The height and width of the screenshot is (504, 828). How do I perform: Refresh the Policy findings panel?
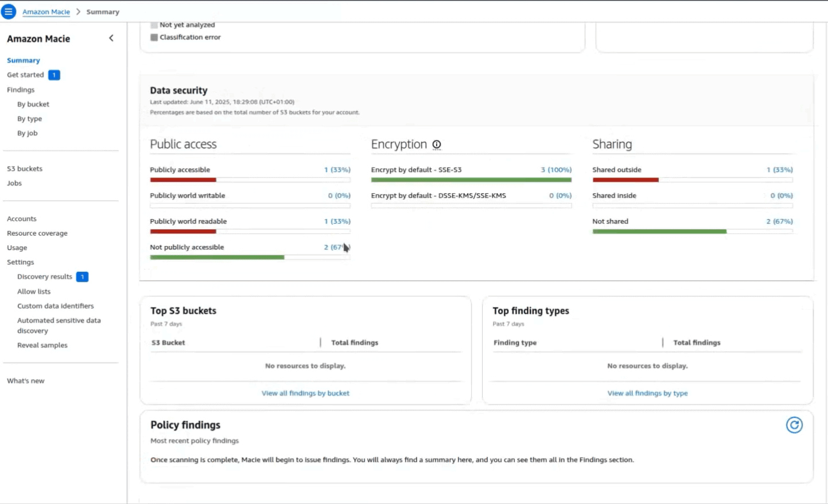794,425
